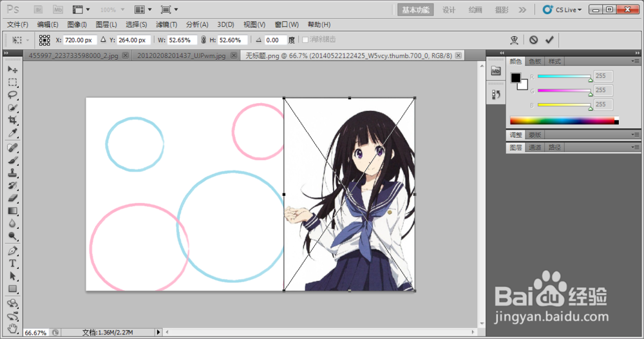644x339 pixels.
Task: Toggle relative positioning triangle for reference point
Action: [102, 40]
